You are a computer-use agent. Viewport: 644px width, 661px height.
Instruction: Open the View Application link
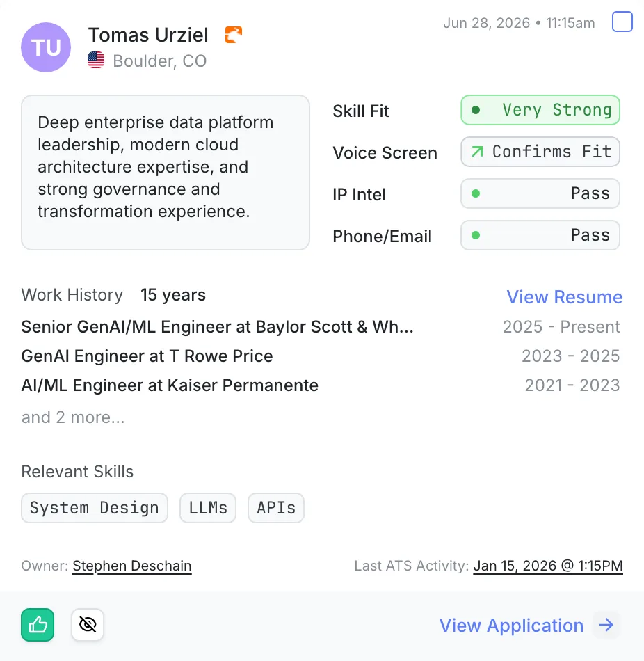(x=511, y=626)
